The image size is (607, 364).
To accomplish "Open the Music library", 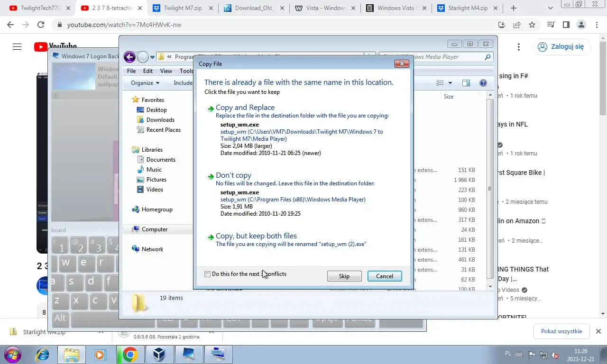I will click(154, 170).
